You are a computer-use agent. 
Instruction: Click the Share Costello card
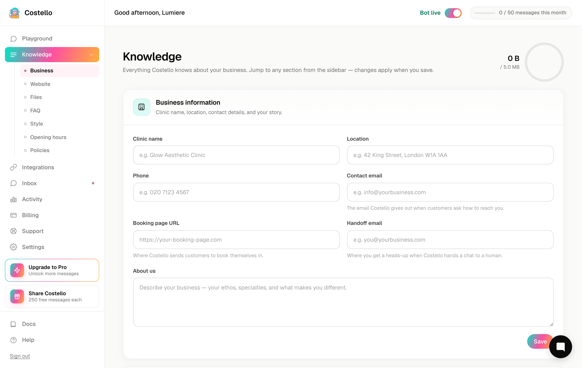click(x=52, y=296)
